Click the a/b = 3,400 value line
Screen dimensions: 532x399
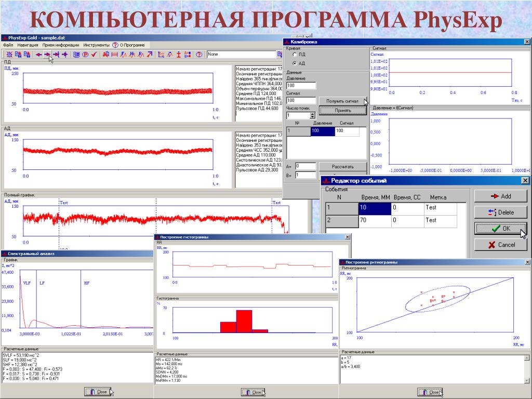(351, 367)
